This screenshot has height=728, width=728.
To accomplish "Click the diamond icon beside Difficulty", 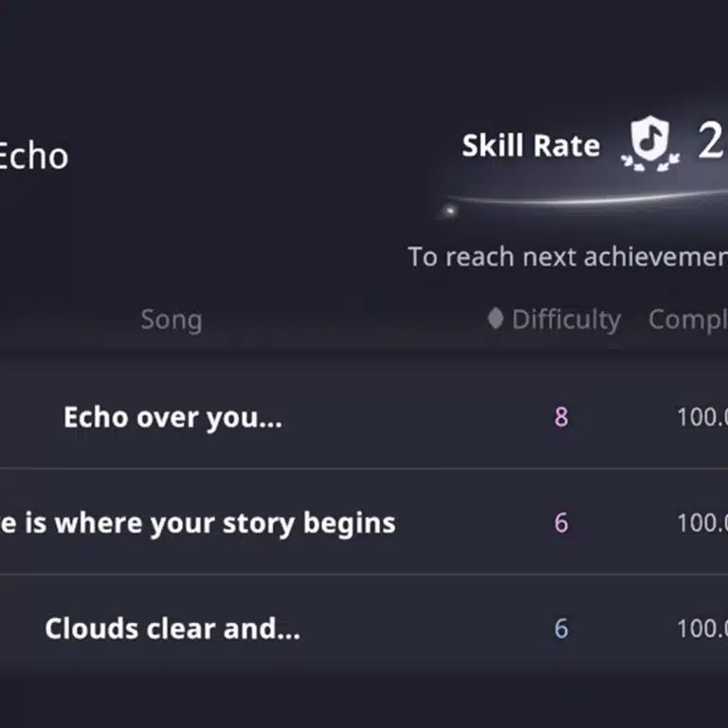I will 495,318.
